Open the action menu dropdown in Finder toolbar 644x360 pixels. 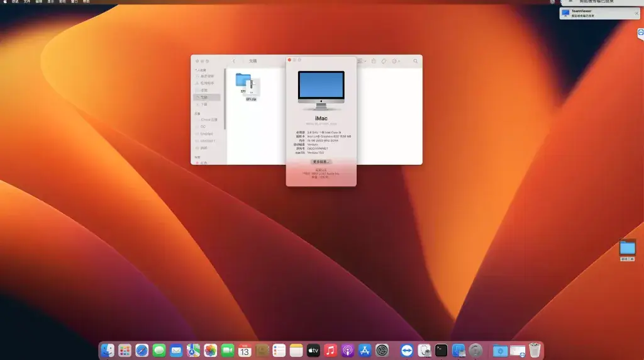pos(396,61)
